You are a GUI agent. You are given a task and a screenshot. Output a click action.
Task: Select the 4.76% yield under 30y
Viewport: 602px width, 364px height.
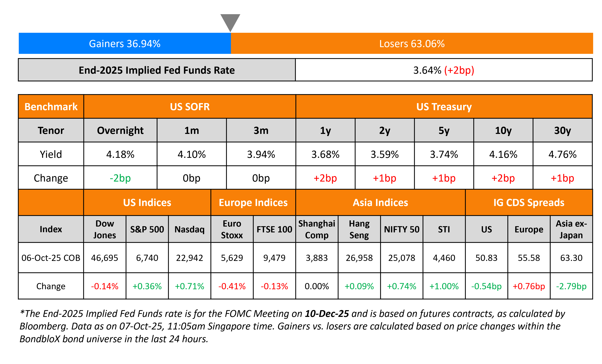563,154
